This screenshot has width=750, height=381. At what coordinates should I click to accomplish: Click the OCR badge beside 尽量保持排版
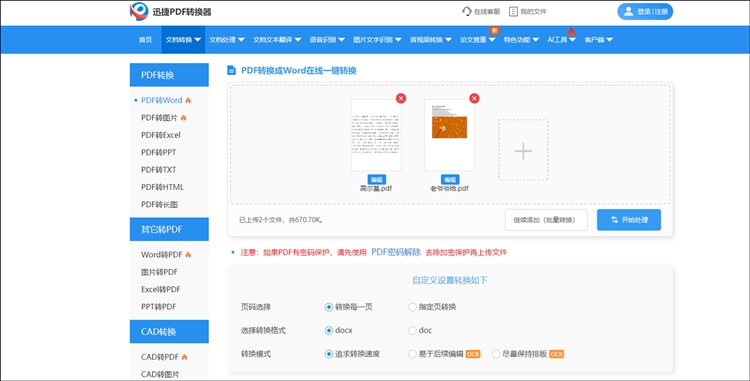[x=557, y=354]
